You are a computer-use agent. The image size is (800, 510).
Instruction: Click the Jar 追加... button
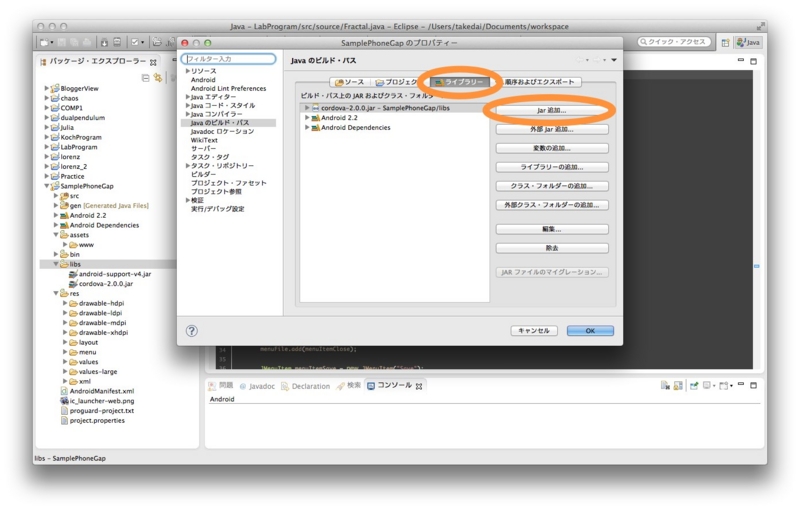pyautogui.click(x=552, y=111)
